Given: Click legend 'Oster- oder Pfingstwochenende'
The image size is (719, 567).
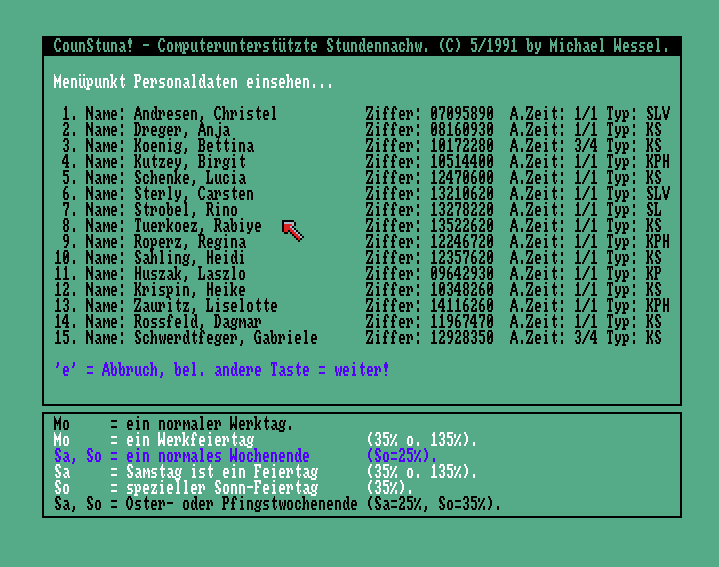Looking at the screenshot, I should point(277,504).
